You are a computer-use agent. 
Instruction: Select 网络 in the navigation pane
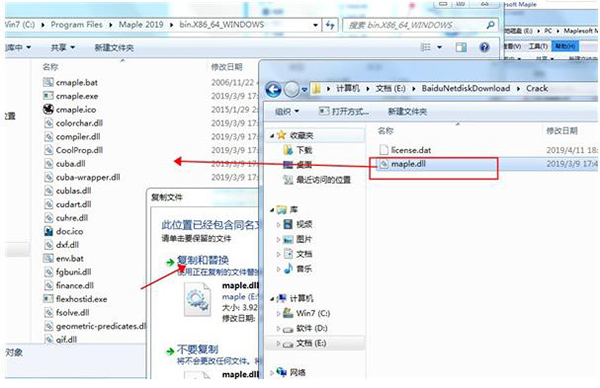(x=298, y=372)
